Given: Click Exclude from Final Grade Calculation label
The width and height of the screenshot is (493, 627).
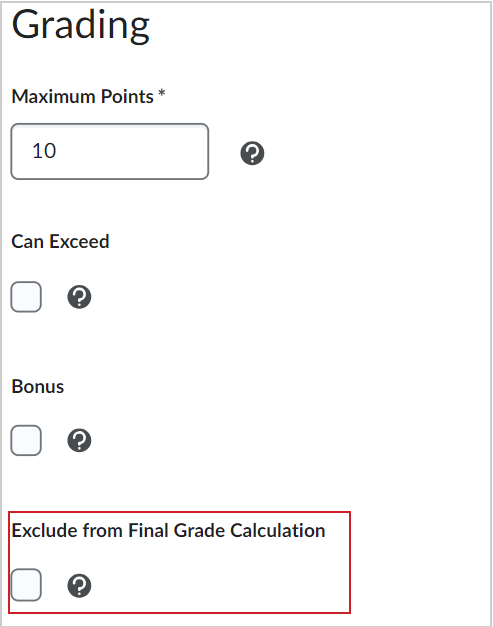Looking at the screenshot, I should [x=168, y=531].
